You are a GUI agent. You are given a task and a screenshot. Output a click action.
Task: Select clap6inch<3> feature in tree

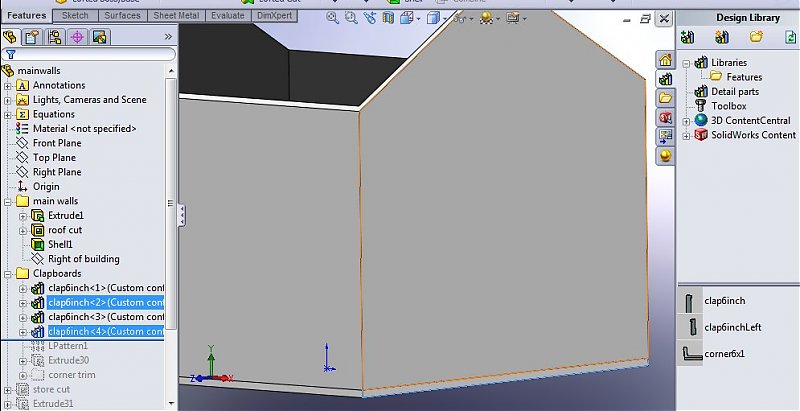click(x=106, y=317)
